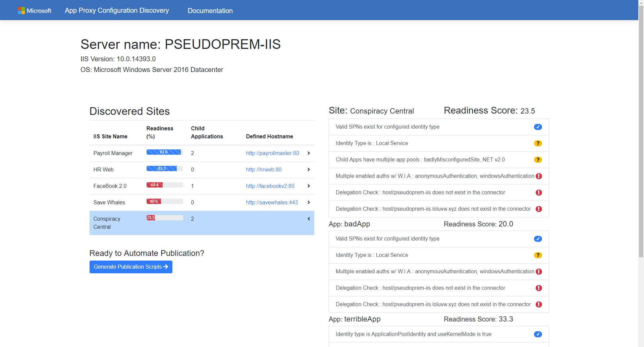Expand the HR Web row chevron

point(309,169)
